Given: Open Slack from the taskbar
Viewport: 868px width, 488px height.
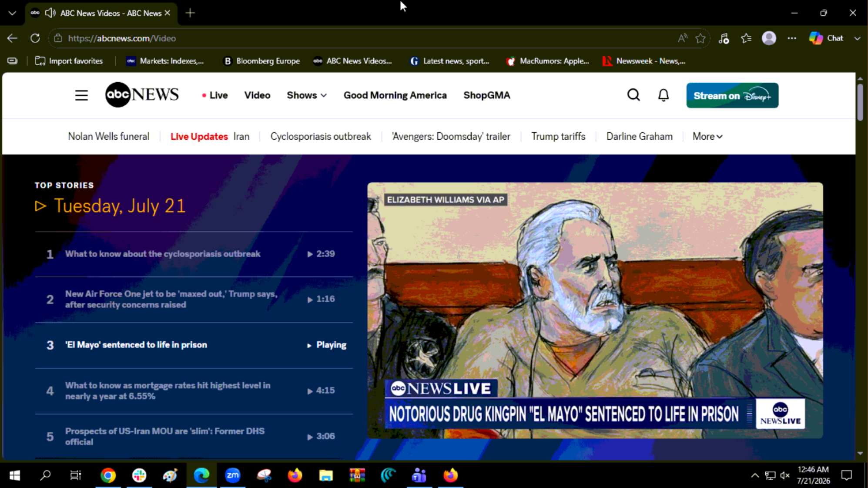Looking at the screenshot, I should pos(139,475).
